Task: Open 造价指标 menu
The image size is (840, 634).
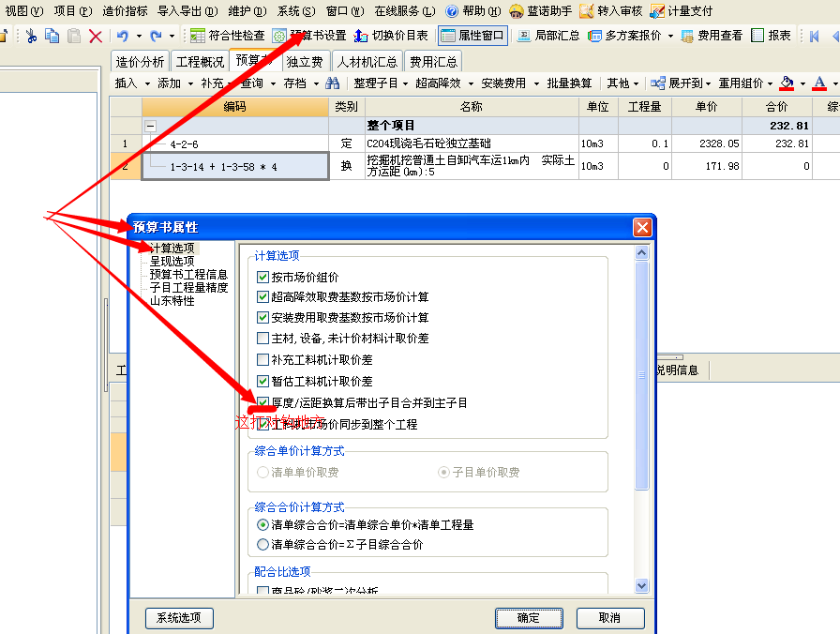Action: 126,10
